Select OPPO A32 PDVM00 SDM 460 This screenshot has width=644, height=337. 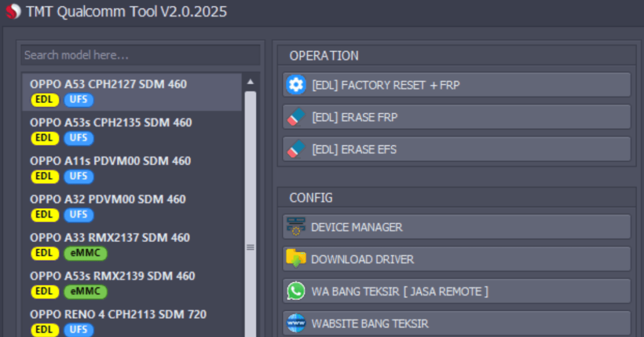132,207
